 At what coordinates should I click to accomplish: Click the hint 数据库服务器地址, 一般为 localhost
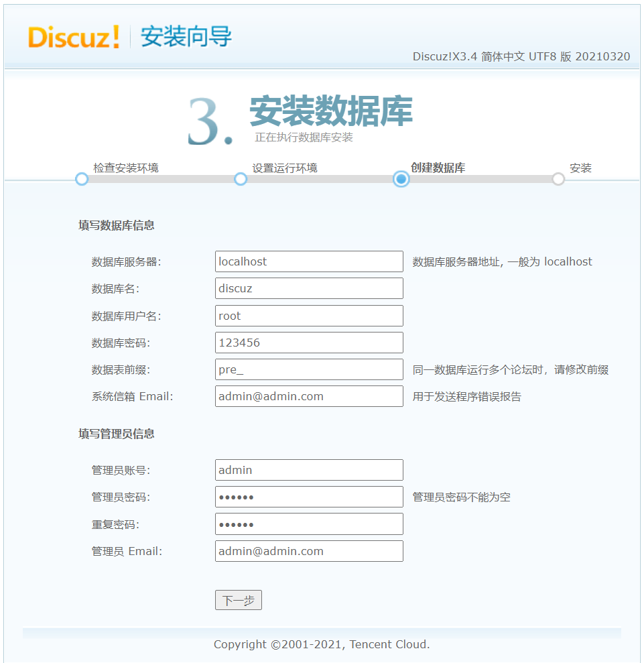pyautogui.click(x=502, y=261)
